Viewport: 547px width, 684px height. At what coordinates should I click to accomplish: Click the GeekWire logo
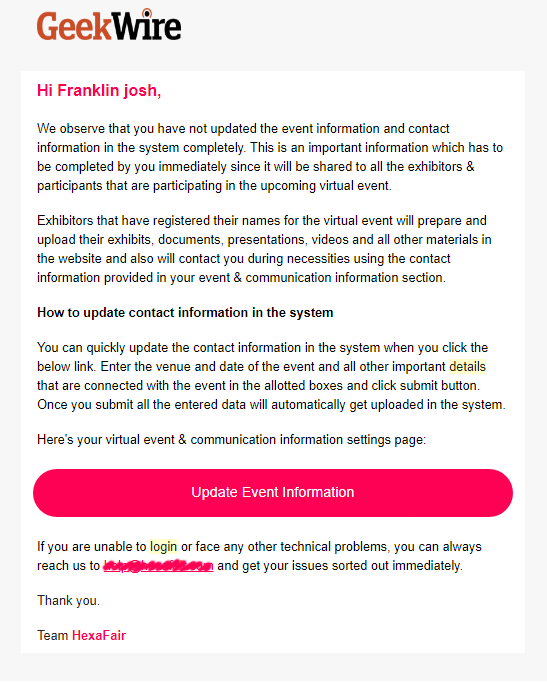pos(109,25)
